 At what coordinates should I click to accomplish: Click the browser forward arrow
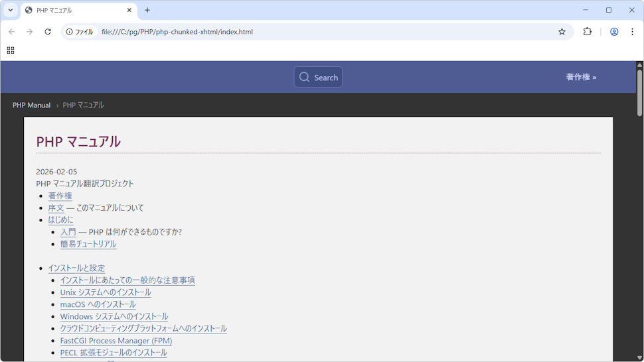tap(30, 32)
